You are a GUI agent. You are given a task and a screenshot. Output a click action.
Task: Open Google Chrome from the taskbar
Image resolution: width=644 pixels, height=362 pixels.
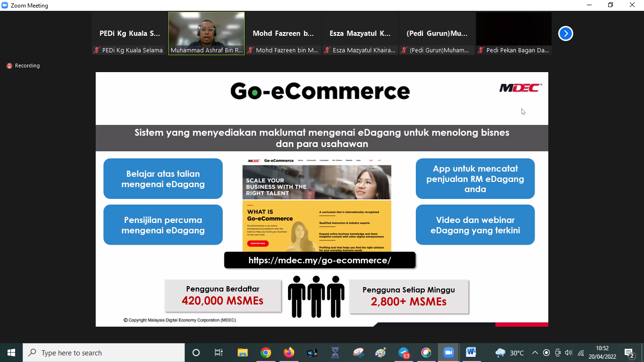pos(266,353)
